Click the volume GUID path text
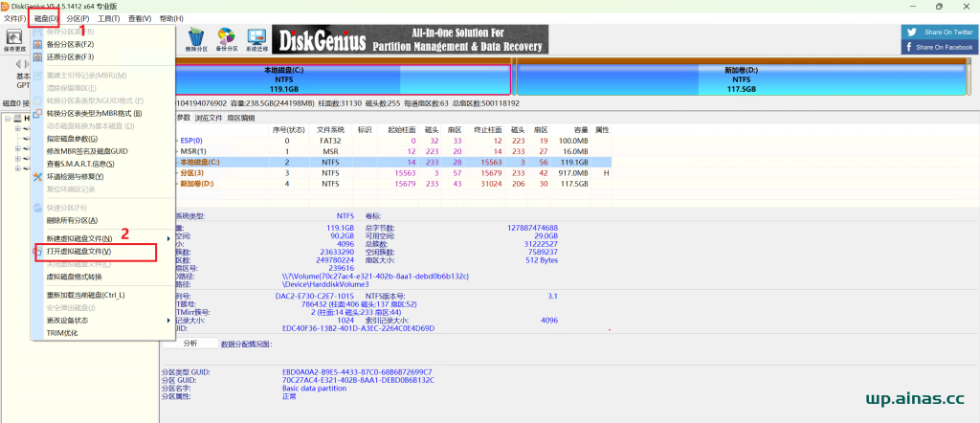 point(375,276)
